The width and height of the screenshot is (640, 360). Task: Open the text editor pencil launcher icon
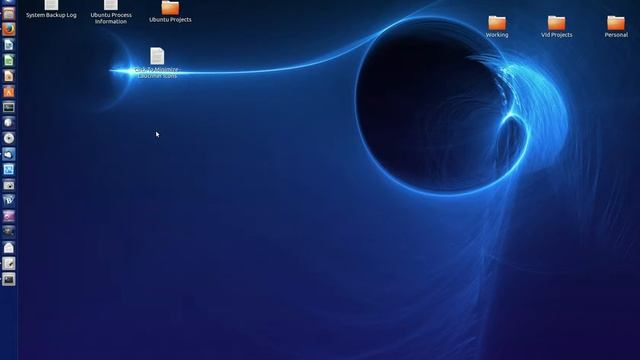(9, 263)
